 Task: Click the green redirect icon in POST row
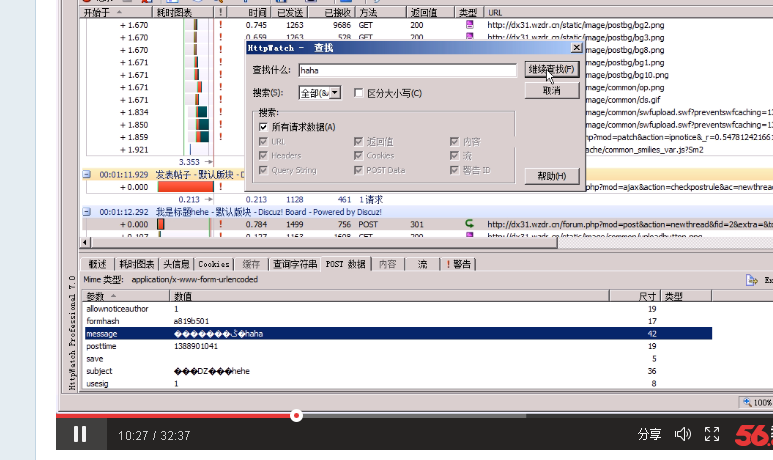[469, 224]
